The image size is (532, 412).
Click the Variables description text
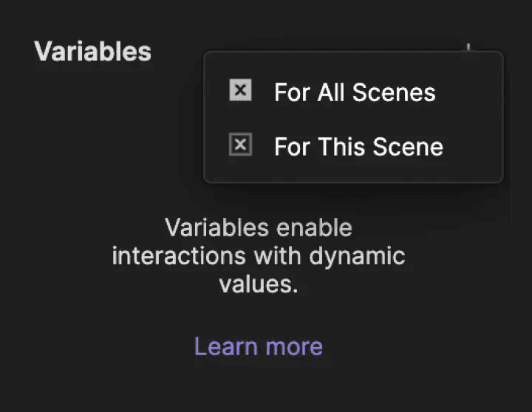(x=258, y=255)
